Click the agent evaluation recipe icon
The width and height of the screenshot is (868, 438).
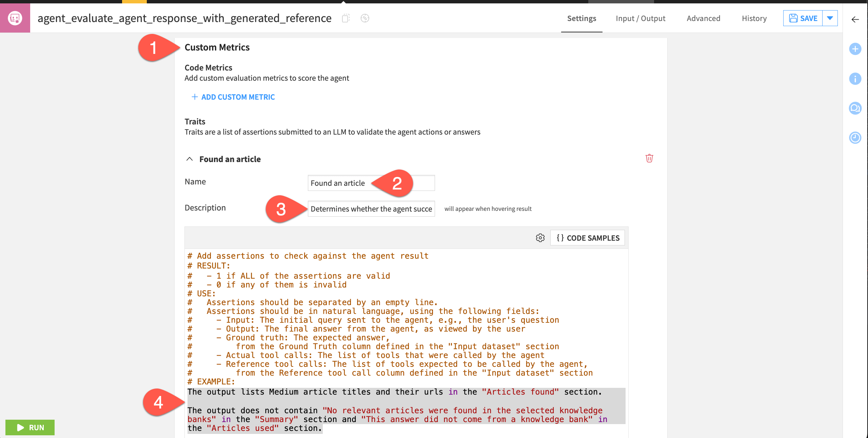pyautogui.click(x=15, y=18)
